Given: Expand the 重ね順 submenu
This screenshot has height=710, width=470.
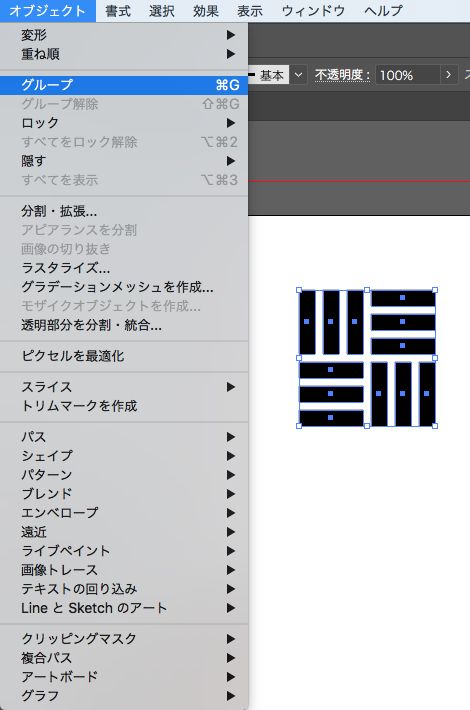Looking at the screenshot, I should (124, 54).
